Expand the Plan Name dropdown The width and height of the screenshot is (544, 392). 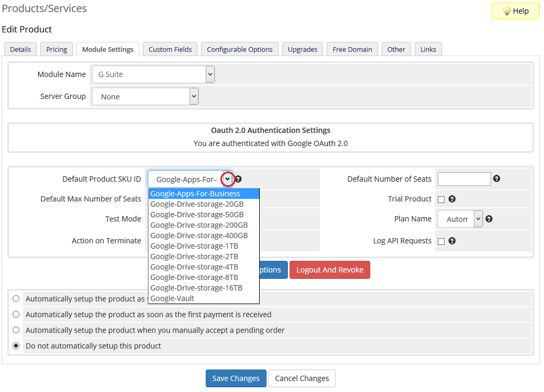point(460,219)
